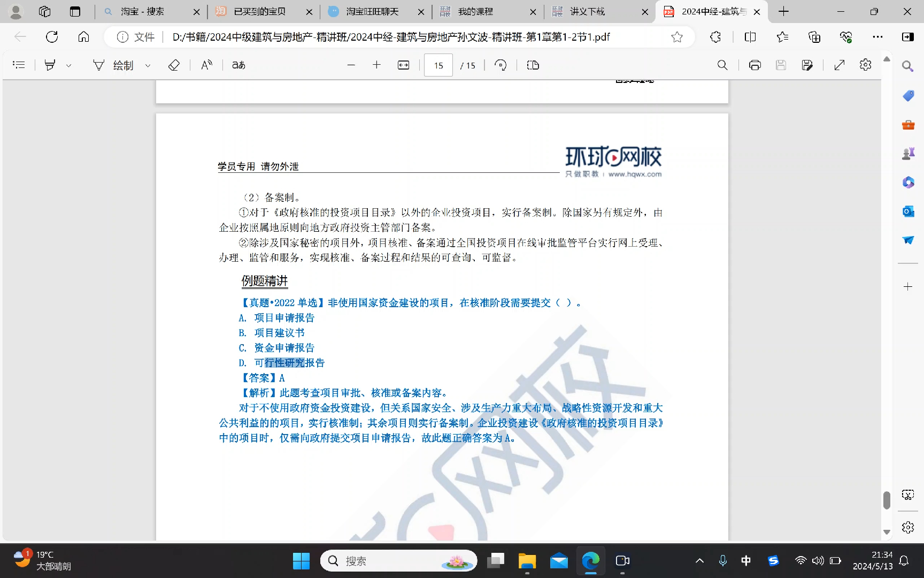Viewport: 924px width, 578px height.
Task: Open browser essentials heart icon
Action: tap(846, 37)
